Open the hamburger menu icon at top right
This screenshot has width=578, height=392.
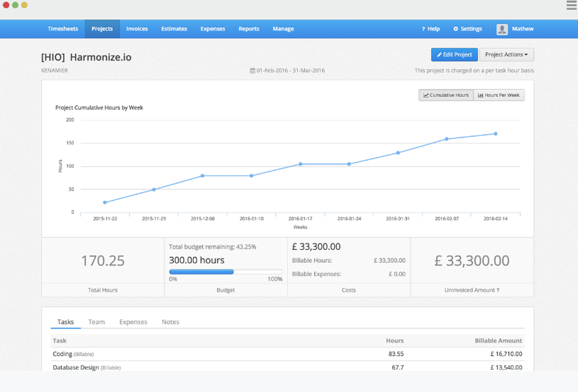571,5
